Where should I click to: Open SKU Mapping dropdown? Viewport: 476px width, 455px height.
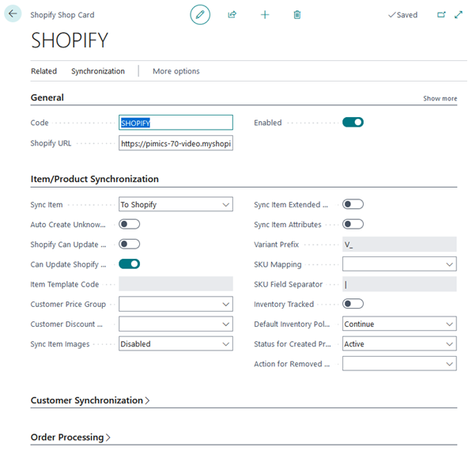click(399, 264)
